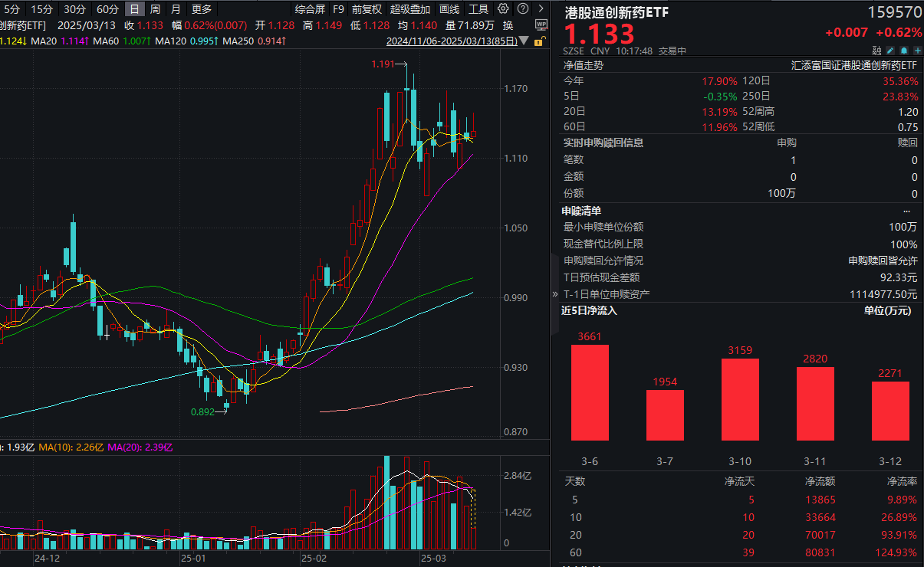Click the 1.191 high price marker
Image resolution: width=924 pixels, height=567 pixels.
tap(383, 64)
